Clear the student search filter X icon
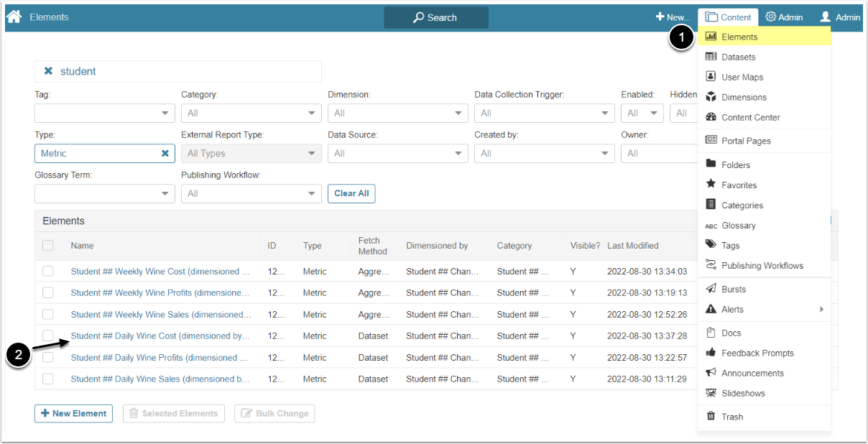The width and height of the screenshot is (868, 444). [48, 71]
